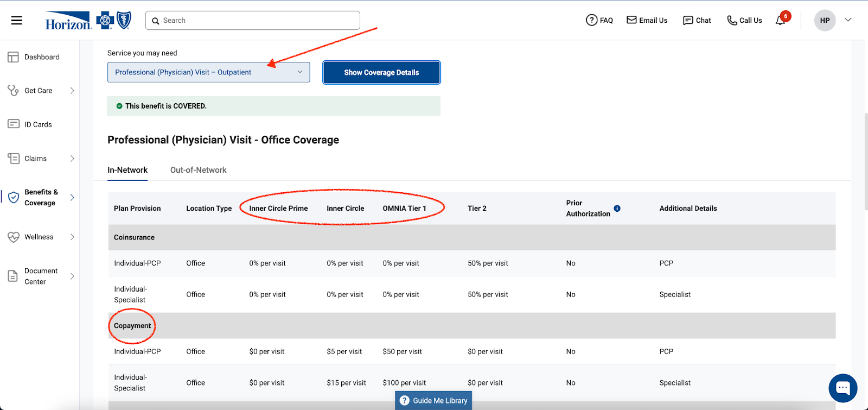The height and width of the screenshot is (410, 868).
Task: Click the Additional Details column header
Action: [x=688, y=209]
